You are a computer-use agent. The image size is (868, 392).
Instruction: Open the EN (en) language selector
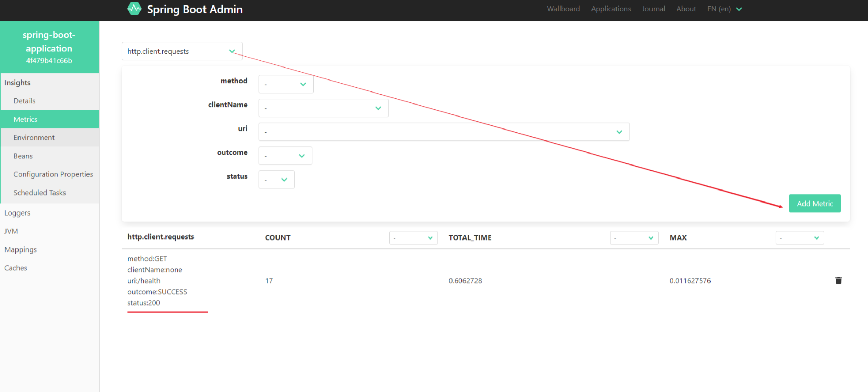[x=725, y=9]
